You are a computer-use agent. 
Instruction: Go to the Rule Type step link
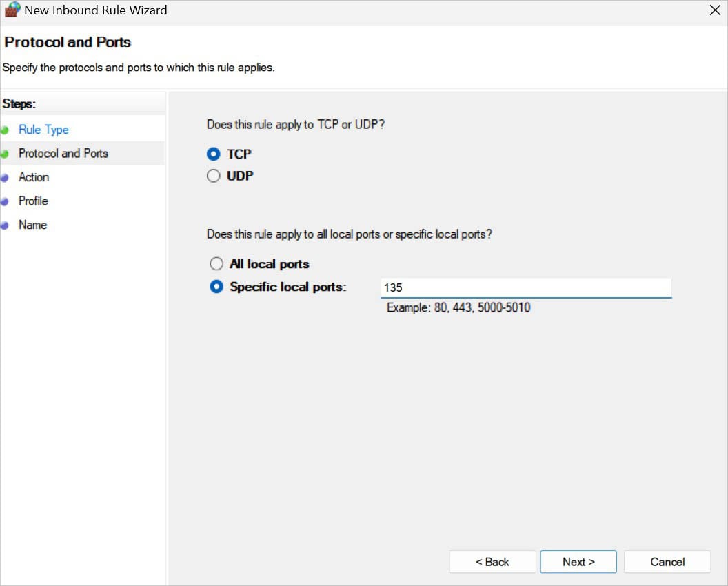[43, 130]
